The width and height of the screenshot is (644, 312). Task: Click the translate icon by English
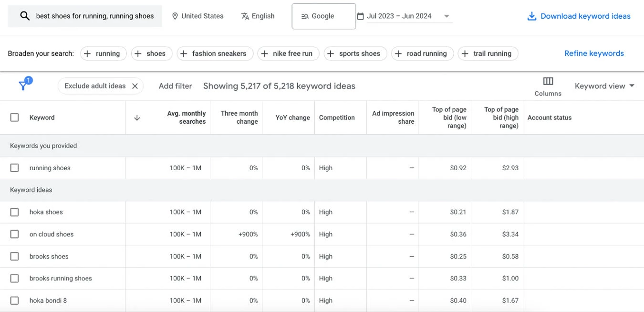click(245, 16)
